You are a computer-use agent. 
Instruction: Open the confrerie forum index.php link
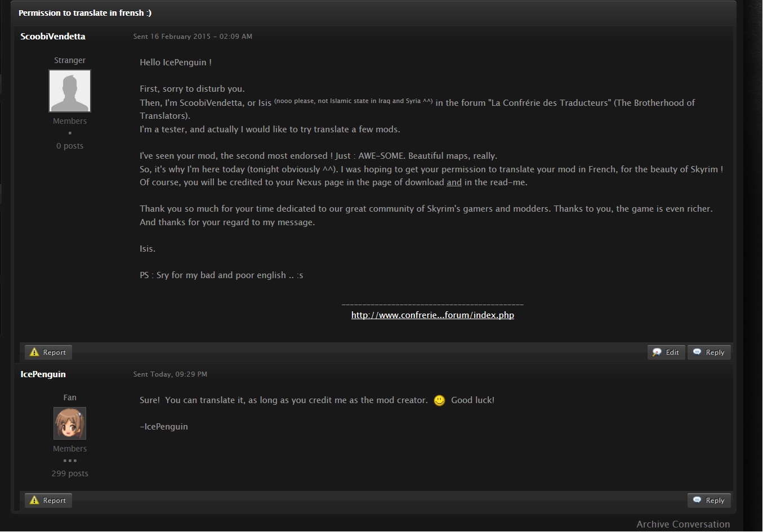[432, 315]
